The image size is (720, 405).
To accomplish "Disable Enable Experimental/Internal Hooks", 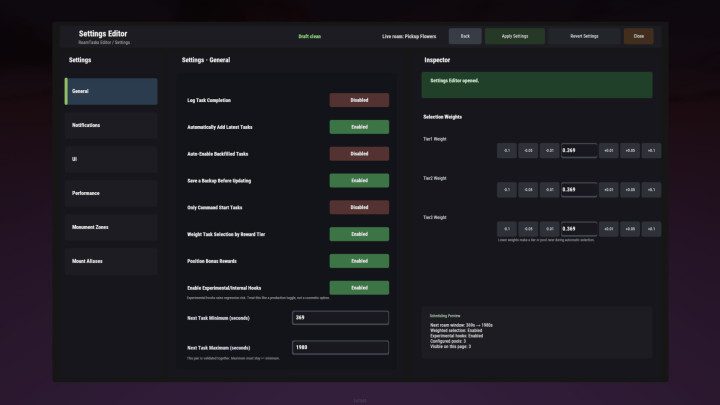I will [x=359, y=288].
